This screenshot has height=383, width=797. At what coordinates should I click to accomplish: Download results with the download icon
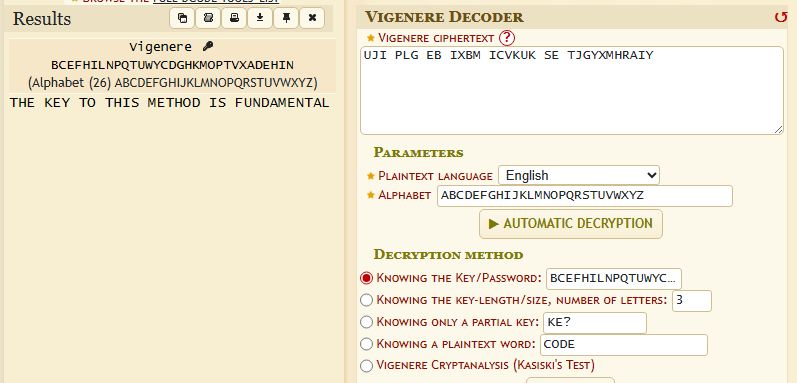(260, 18)
